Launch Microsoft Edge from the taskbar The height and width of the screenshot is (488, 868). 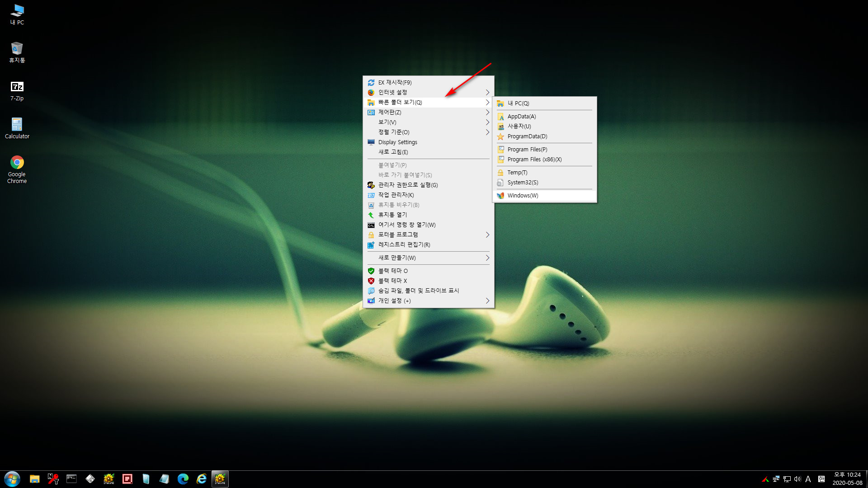point(183,479)
